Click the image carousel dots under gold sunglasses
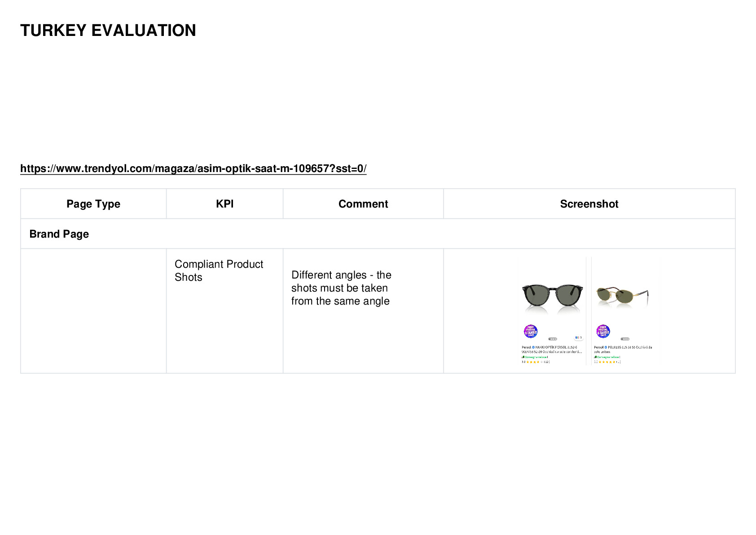The height and width of the screenshot is (535, 756). click(x=625, y=339)
